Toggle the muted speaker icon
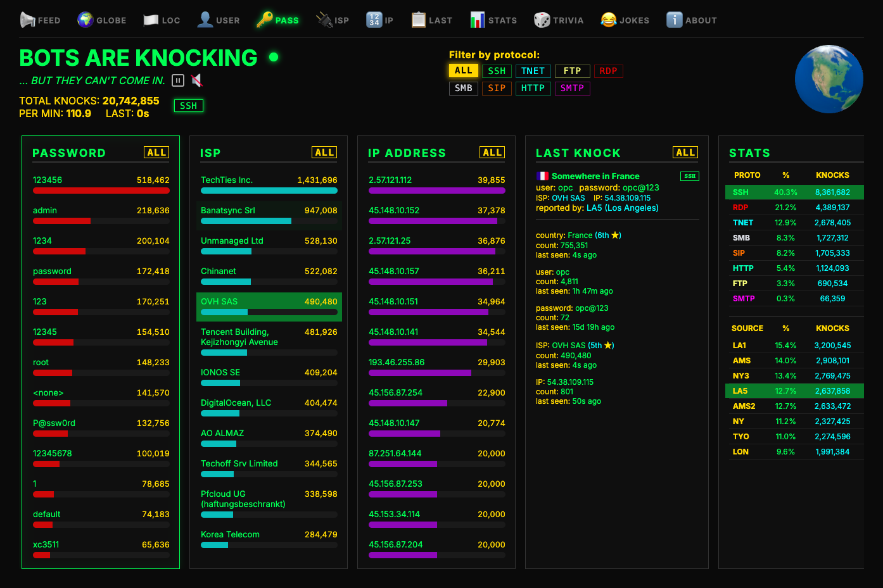This screenshot has width=883, height=588. [x=197, y=80]
